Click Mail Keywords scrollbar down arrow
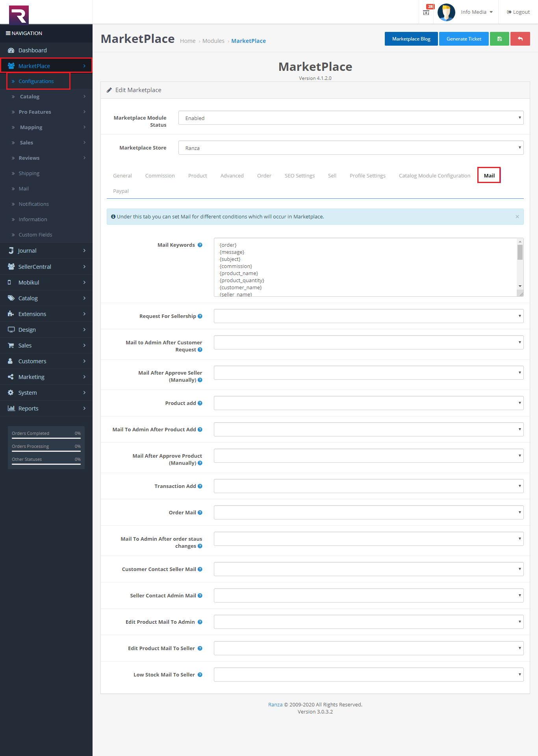538x756 pixels. point(520,287)
